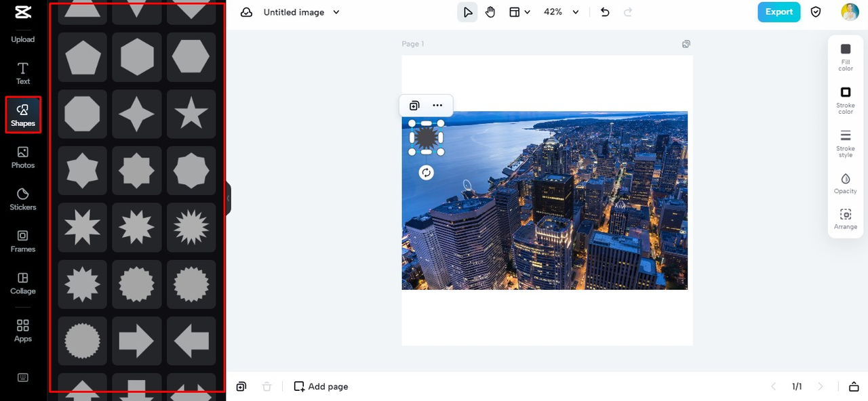Image resolution: width=868 pixels, height=401 pixels.
Task: Activate the Select pointer tool
Action: [x=467, y=12]
